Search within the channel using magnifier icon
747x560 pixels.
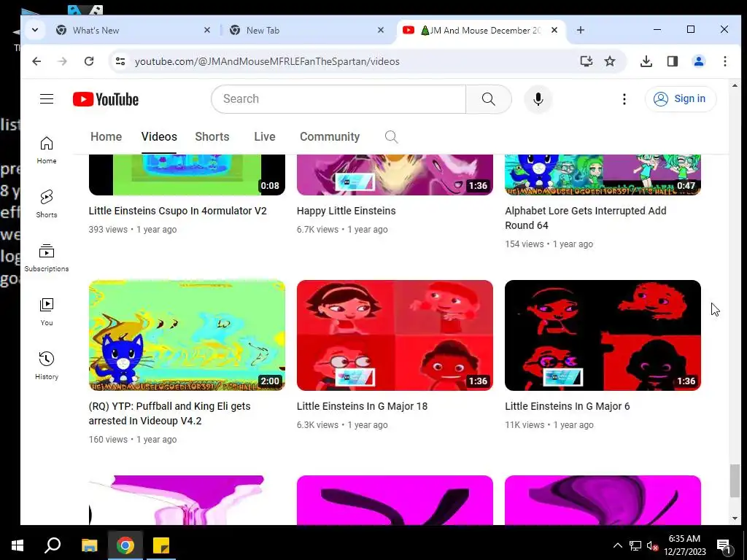pos(391,136)
